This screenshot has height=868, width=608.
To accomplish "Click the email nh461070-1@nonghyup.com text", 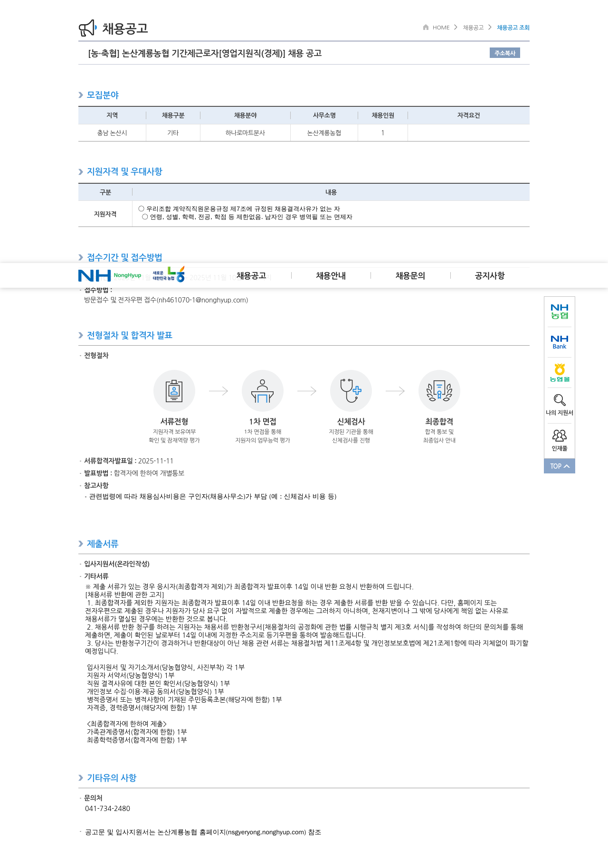I will [x=202, y=300].
